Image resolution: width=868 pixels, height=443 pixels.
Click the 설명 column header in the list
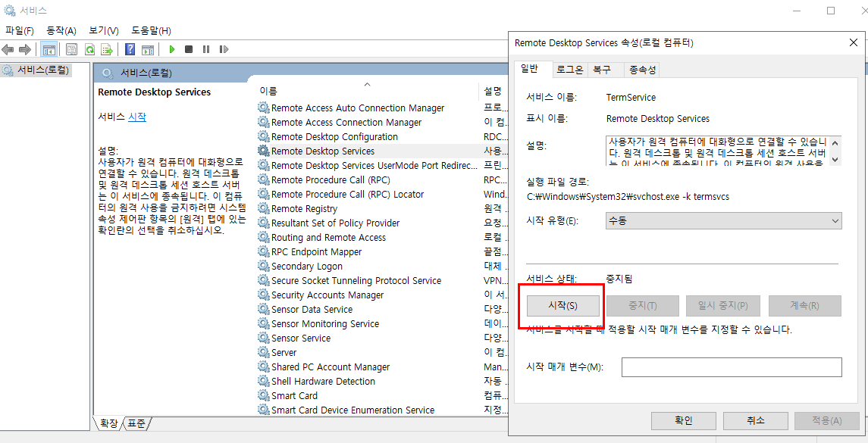pos(493,91)
